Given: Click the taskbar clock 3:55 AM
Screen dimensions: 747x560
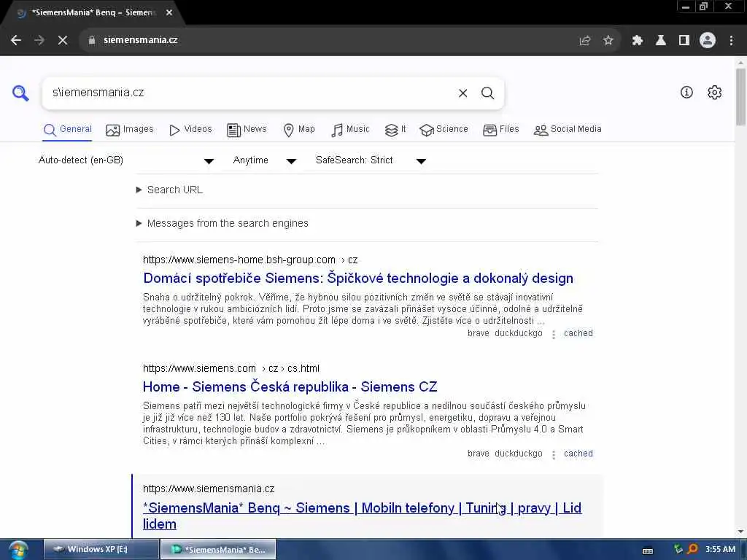Looking at the screenshot, I should click(720, 550).
